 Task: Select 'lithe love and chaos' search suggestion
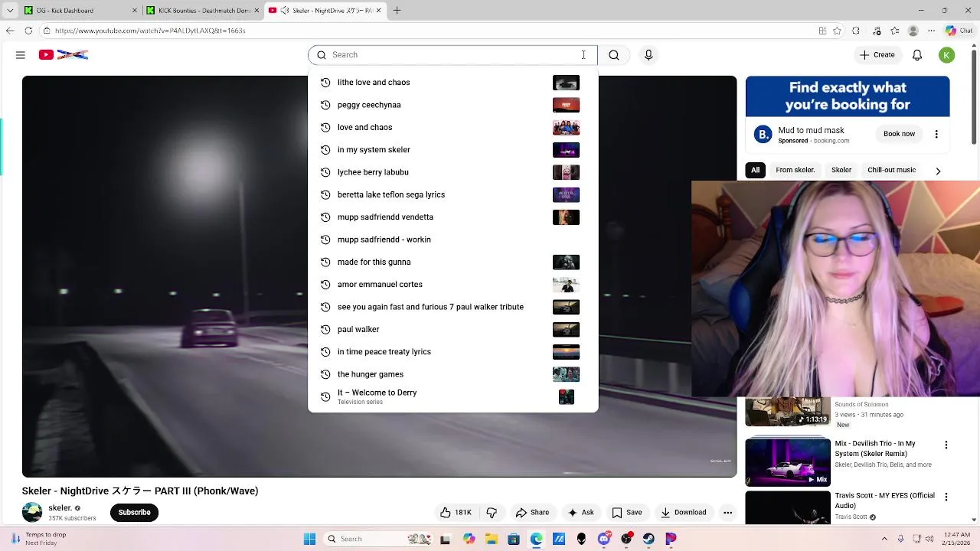click(452, 83)
